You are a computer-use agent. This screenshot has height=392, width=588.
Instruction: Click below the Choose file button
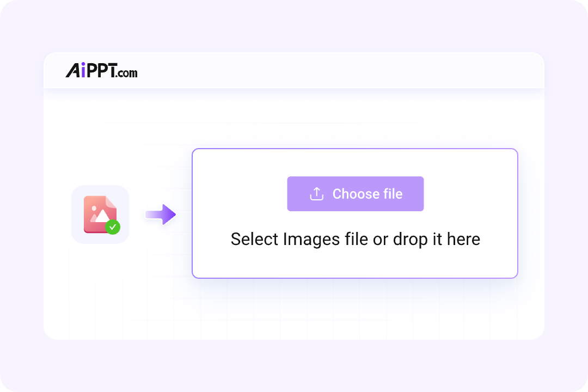[355, 218]
